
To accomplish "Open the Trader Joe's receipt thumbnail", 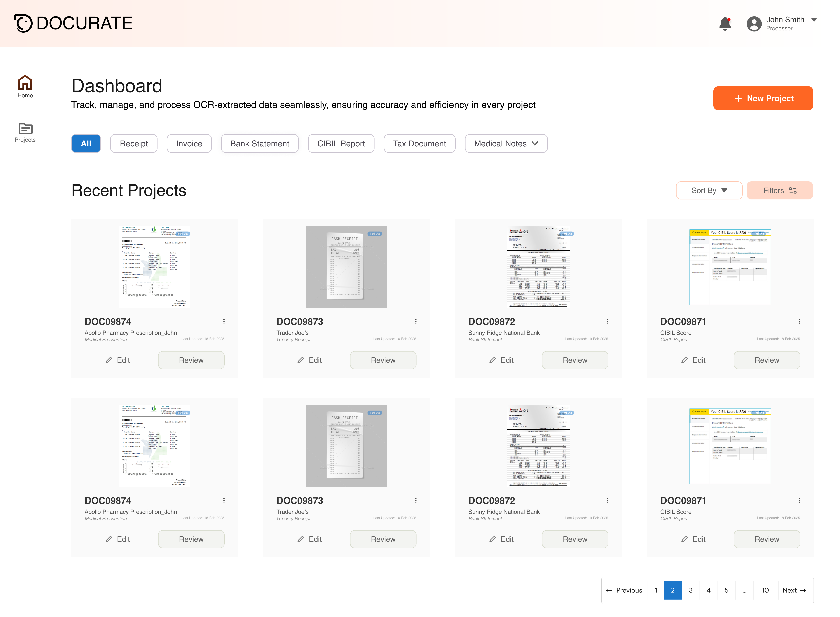I will tap(346, 267).
